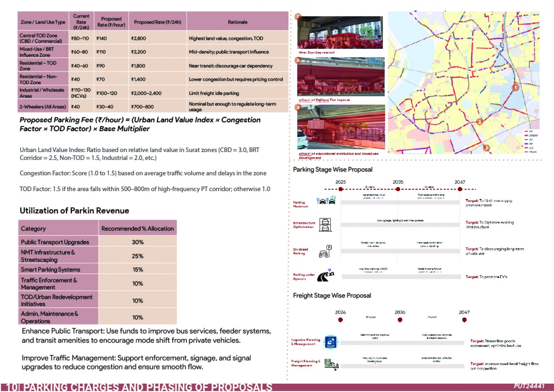The height and width of the screenshot is (392, 554).
Task: Click the Proposed Parking Fee formula text
Action: pos(140,124)
